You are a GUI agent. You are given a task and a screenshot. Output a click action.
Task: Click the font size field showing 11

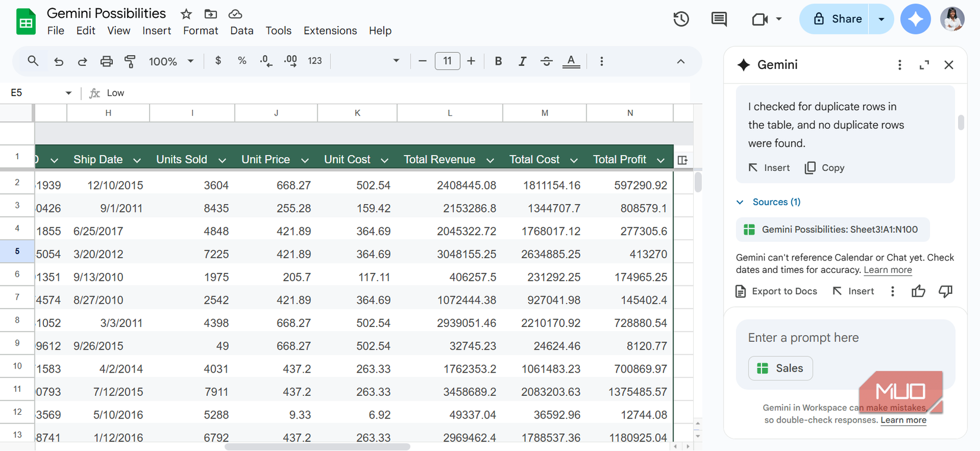click(x=447, y=61)
